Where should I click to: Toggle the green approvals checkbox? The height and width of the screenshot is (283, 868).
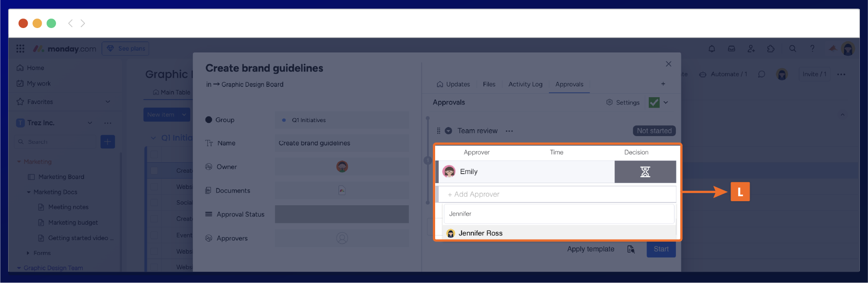point(654,103)
